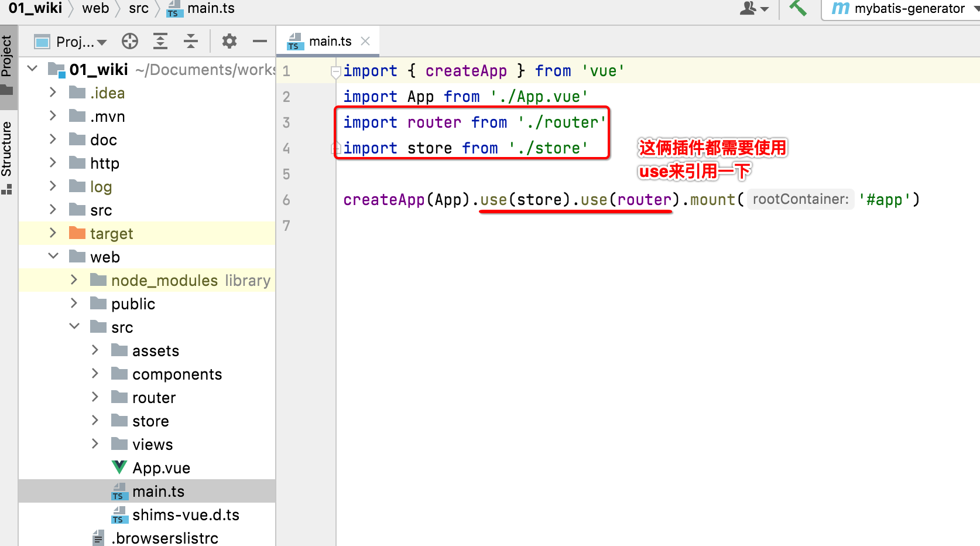980x546 pixels.
Task: Expand the top-level src folder
Action: [x=53, y=210]
